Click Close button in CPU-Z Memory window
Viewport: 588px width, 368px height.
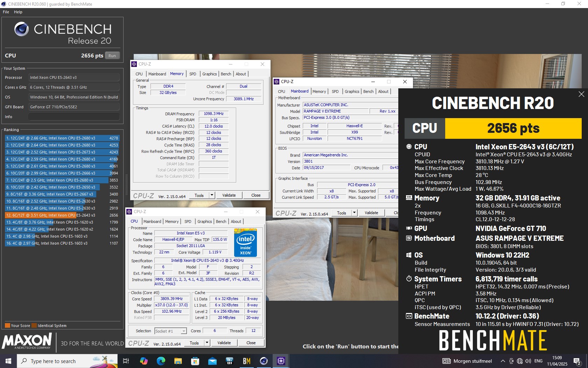pyautogui.click(x=256, y=195)
